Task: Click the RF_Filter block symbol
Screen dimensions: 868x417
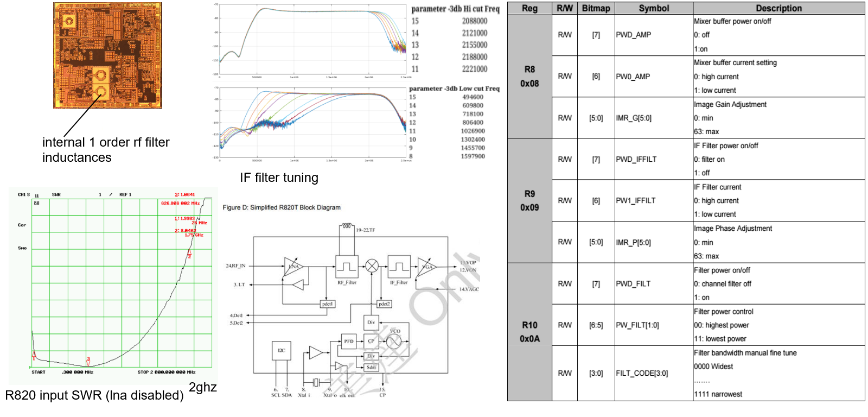Action: click(x=347, y=267)
